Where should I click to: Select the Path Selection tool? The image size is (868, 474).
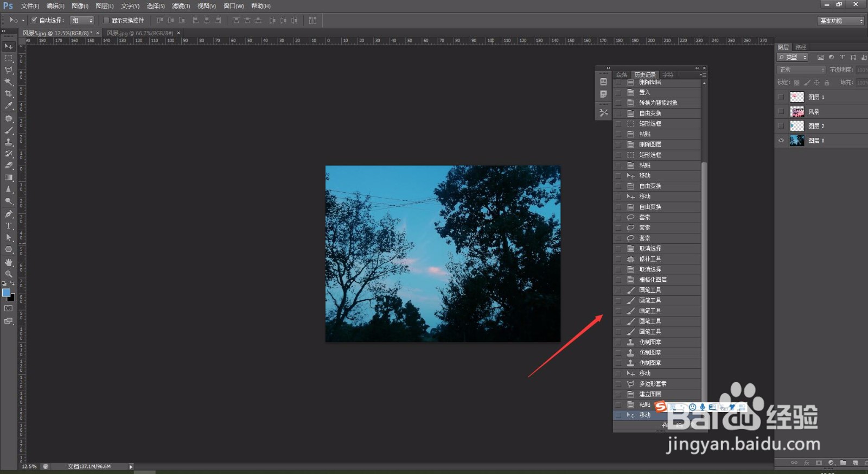[9, 238]
